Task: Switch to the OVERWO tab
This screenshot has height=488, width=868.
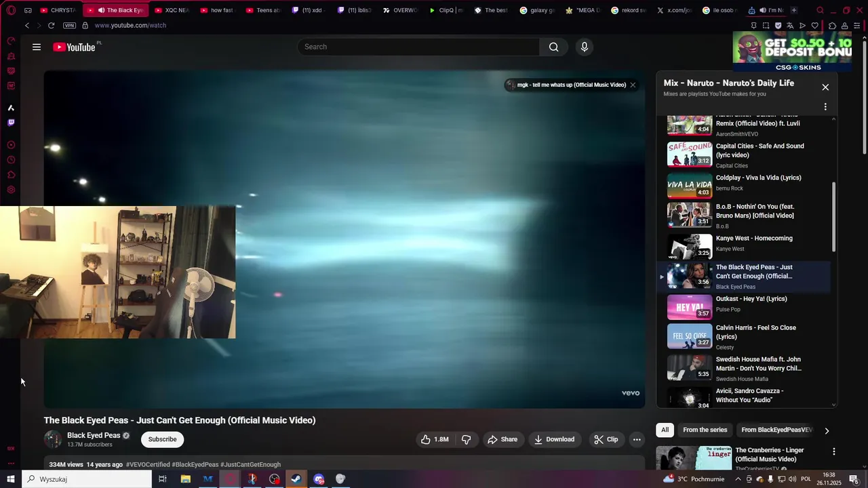Action: tap(400, 10)
